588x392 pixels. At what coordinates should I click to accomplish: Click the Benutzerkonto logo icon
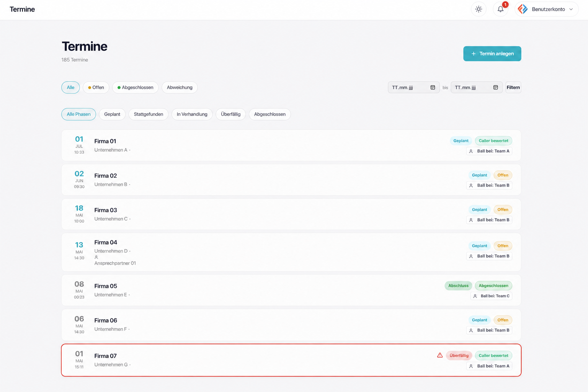click(523, 9)
